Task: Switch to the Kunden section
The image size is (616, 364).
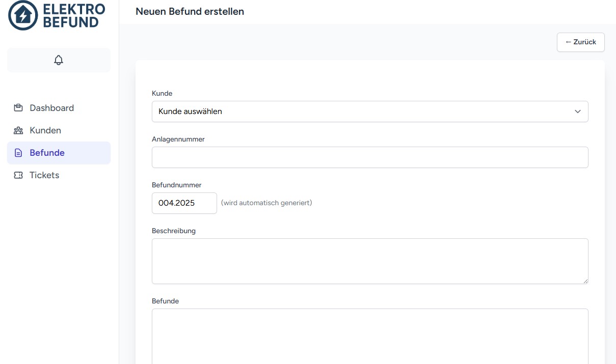Action: click(x=45, y=130)
